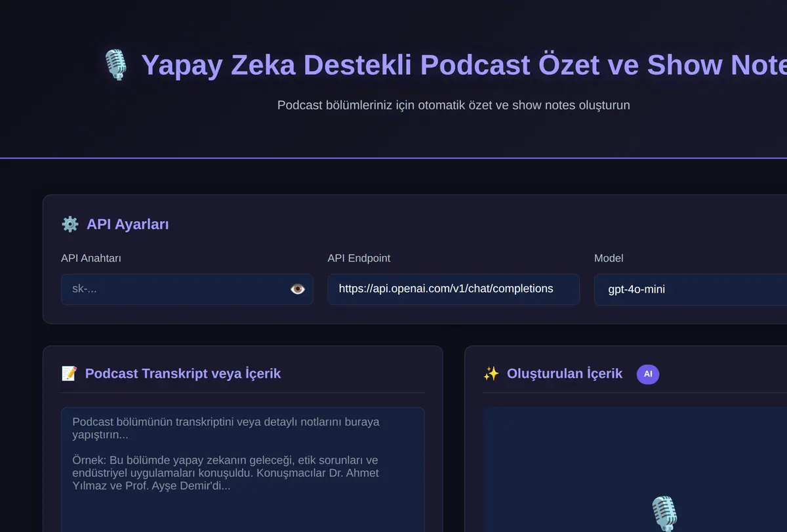Viewport: 787px width, 532px height.
Task: Click the gear icon beside API Ayarları
Action: click(70, 224)
